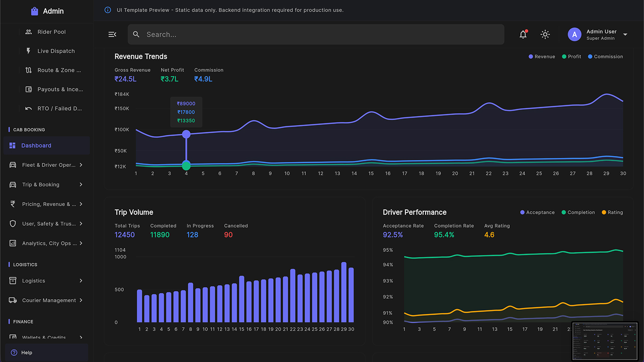This screenshot has width=644, height=362.
Task: Expand Pricing, Revenue submenu chevron
Action: [81, 204]
